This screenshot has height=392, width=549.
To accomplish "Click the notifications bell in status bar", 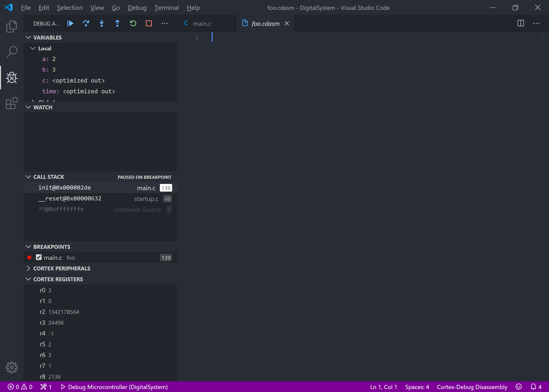I will tap(533, 387).
